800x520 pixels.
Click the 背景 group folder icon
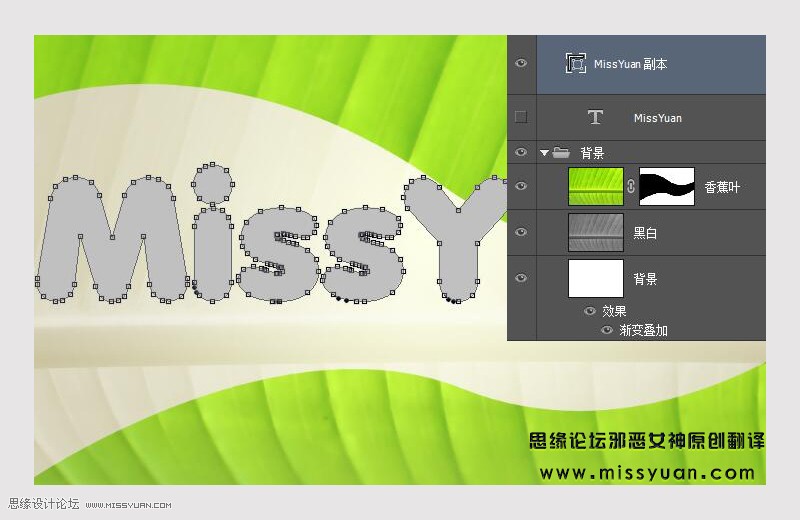point(561,152)
